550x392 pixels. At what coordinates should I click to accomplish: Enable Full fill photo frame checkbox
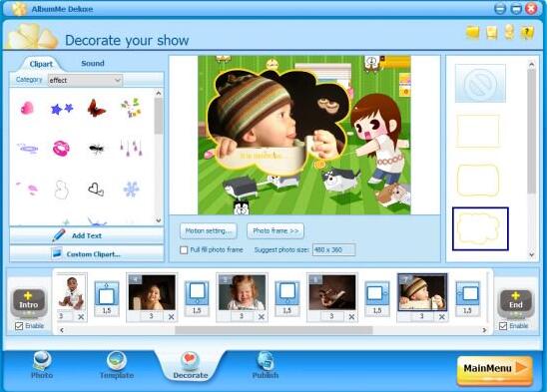click(x=184, y=250)
